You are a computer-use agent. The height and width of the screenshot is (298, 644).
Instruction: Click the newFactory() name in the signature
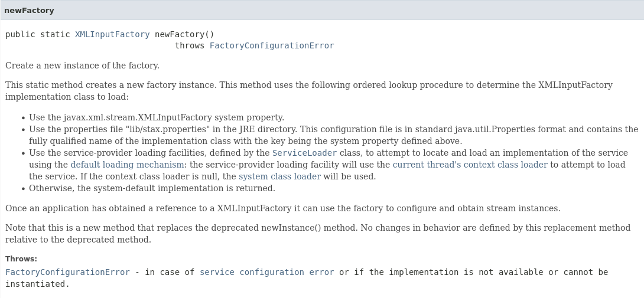(184, 34)
